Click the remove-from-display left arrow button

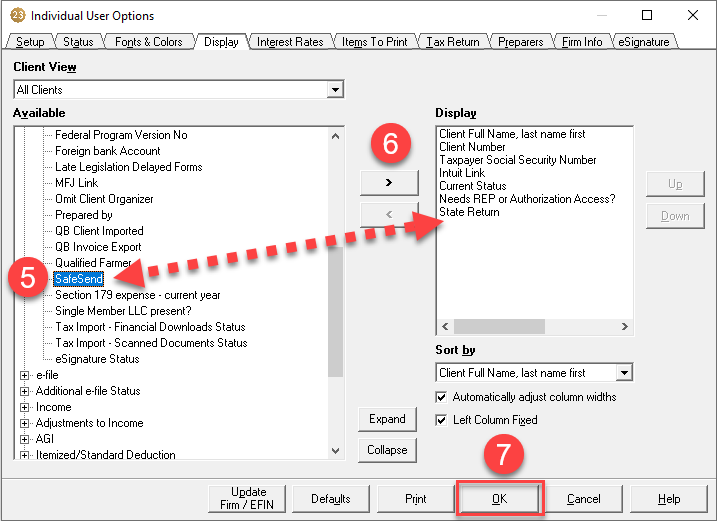(388, 213)
